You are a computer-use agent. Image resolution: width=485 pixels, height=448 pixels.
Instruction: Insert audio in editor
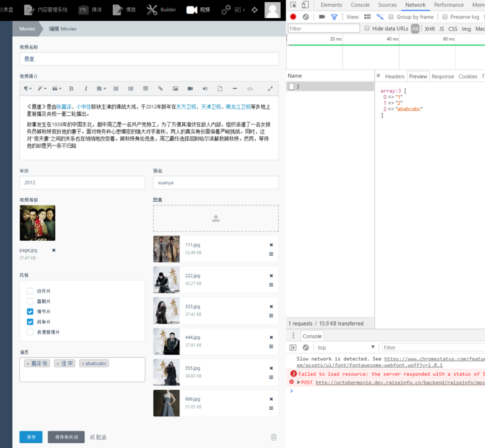[x=205, y=89]
